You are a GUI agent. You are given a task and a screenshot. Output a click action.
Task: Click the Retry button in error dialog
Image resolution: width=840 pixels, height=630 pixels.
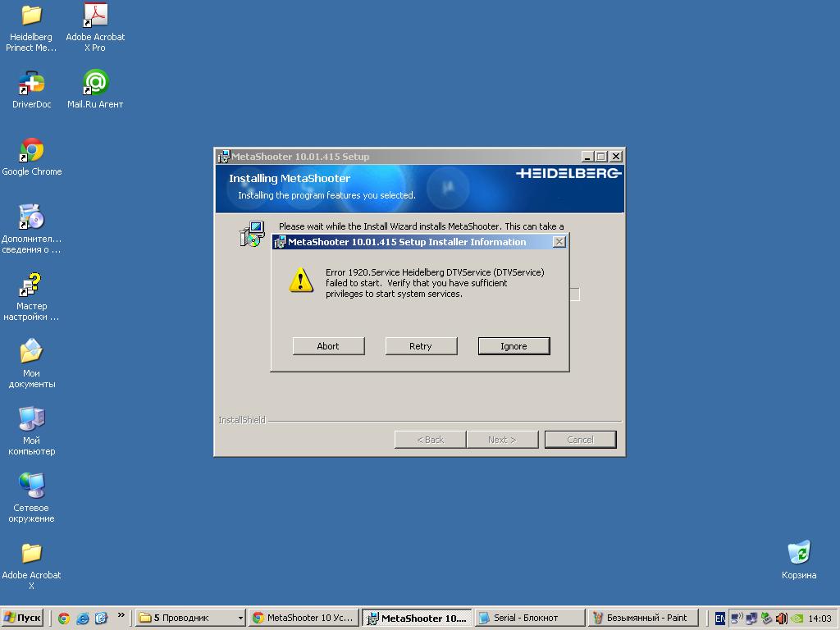point(421,346)
